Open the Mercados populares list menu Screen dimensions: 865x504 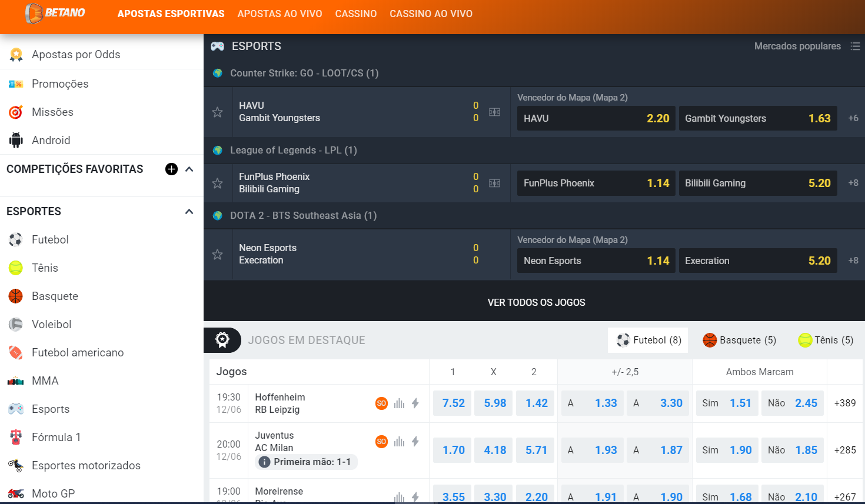click(x=855, y=46)
